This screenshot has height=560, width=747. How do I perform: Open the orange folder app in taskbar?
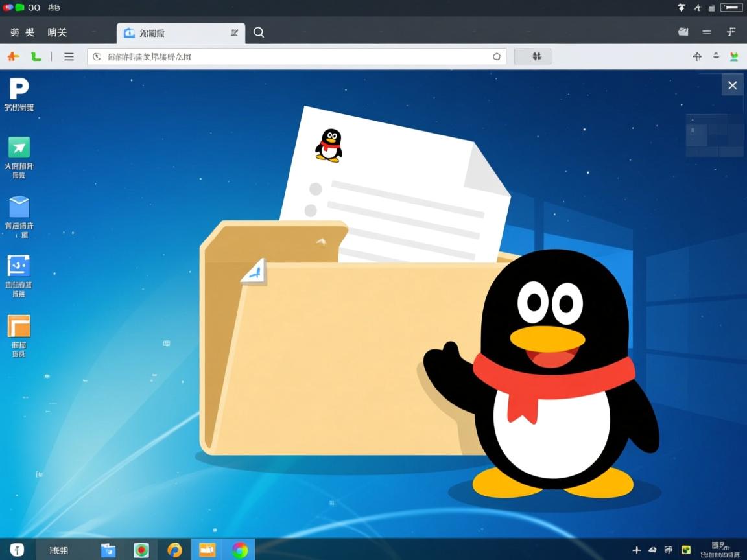[207, 550]
